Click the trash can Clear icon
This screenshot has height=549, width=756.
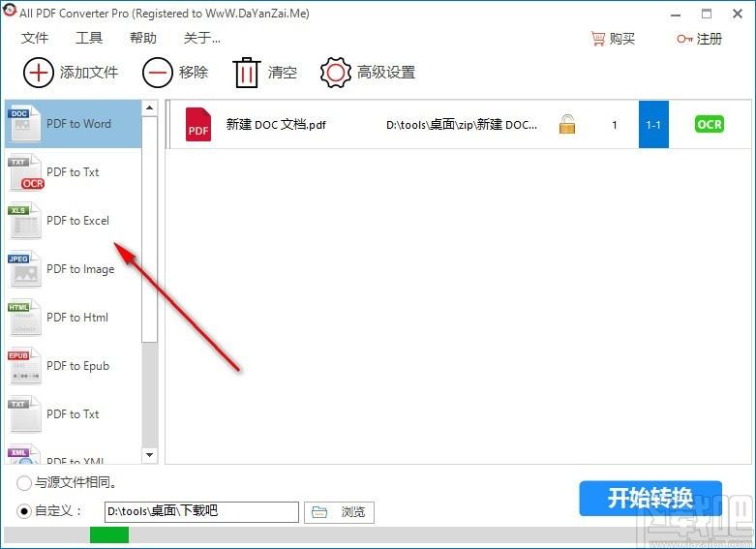click(247, 73)
